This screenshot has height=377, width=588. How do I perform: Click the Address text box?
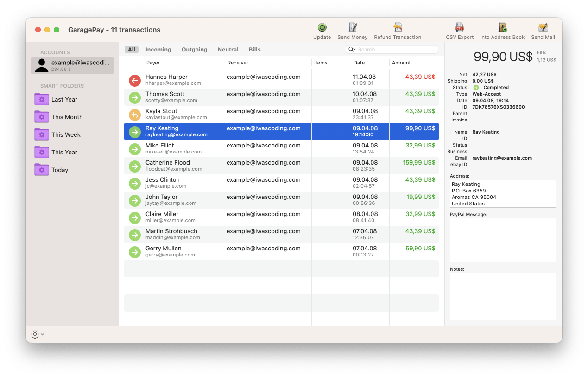503,194
